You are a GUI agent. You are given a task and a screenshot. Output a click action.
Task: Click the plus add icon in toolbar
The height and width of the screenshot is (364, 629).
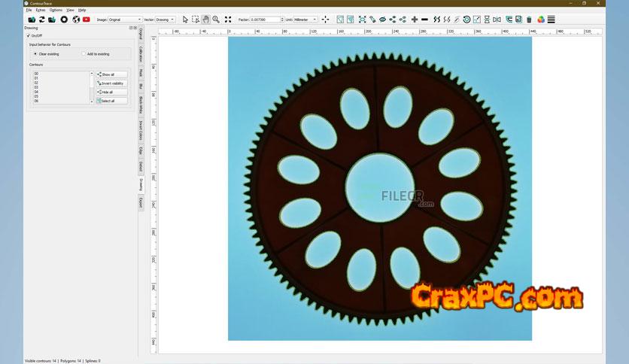[x=415, y=20]
